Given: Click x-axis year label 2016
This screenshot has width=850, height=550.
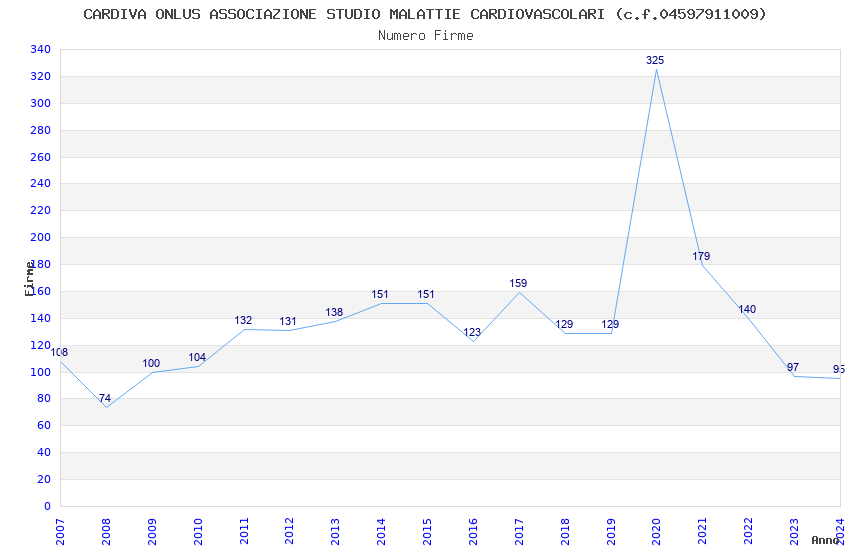Looking at the screenshot, I should pyautogui.click(x=473, y=531).
